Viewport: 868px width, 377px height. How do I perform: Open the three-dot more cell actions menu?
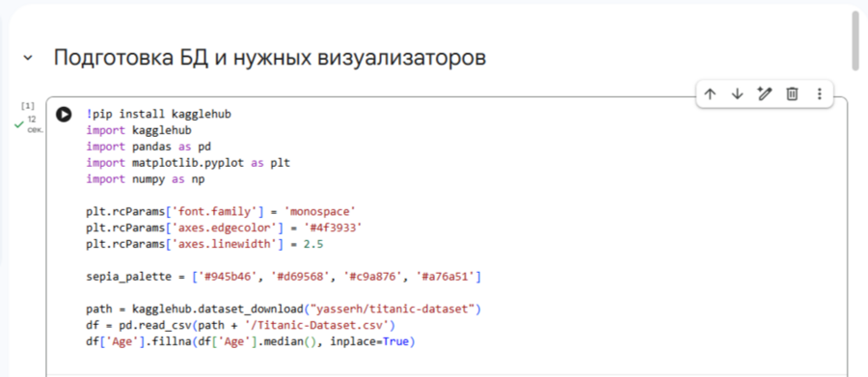tap(819, 94)
